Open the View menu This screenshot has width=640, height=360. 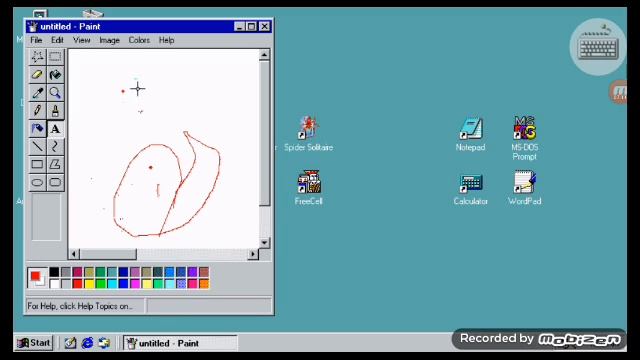pos(81,40)
